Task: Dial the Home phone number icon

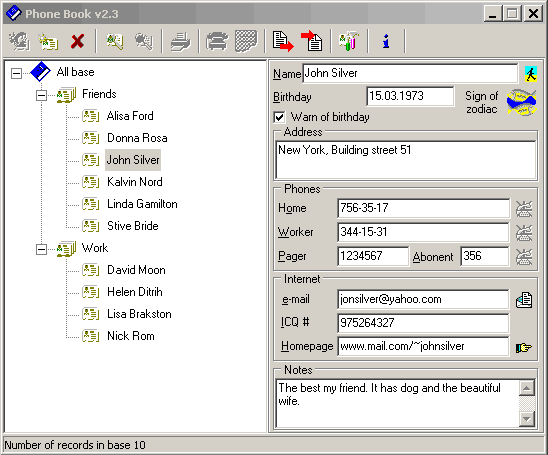Action: pyautogui.click(x=524, y=209)
